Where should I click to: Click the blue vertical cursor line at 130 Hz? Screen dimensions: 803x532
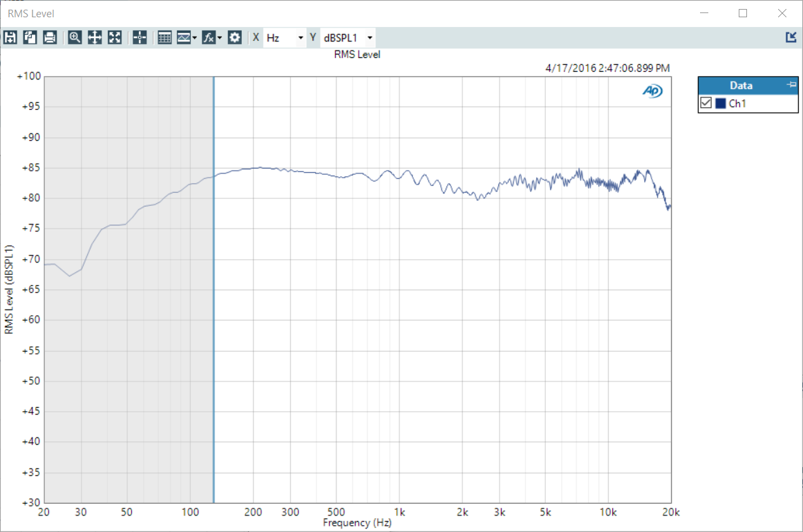[x=214, y=289]
